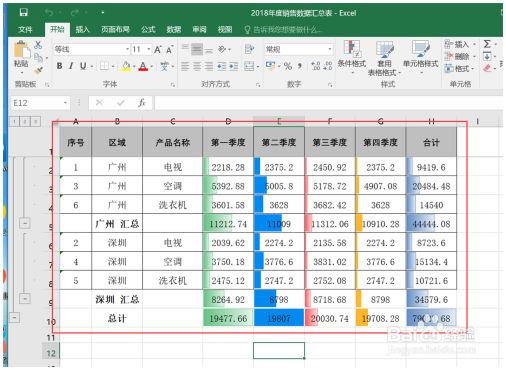Open 套用表格格式 format as table
This screenshot has width=506, height=370.
click(384, 58)
